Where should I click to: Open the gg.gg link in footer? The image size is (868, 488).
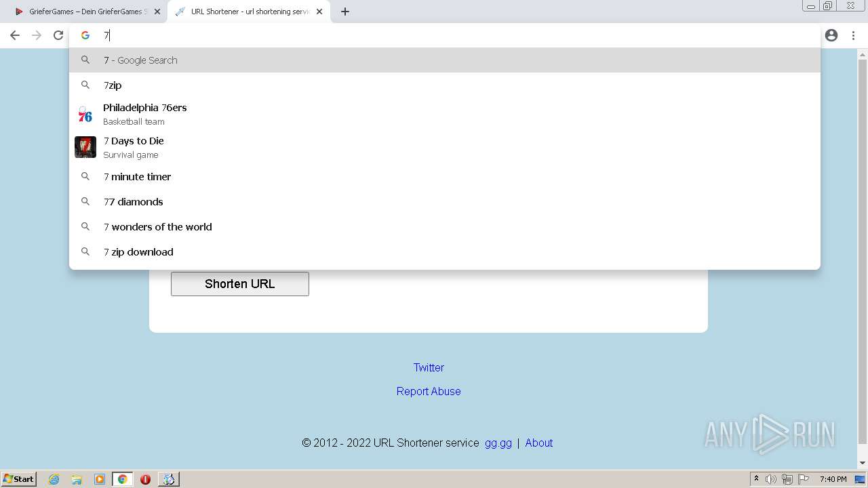498,443
